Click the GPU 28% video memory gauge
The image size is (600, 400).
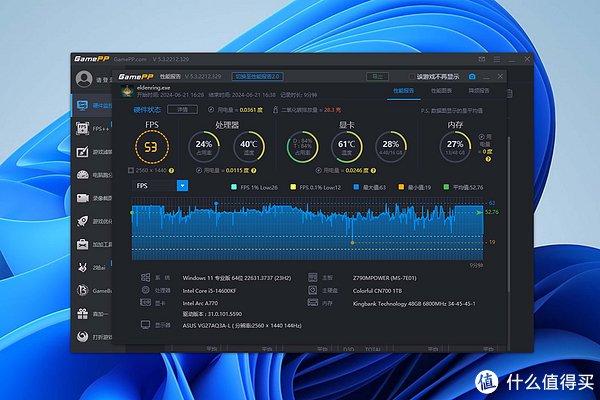(x=391, y=147)
